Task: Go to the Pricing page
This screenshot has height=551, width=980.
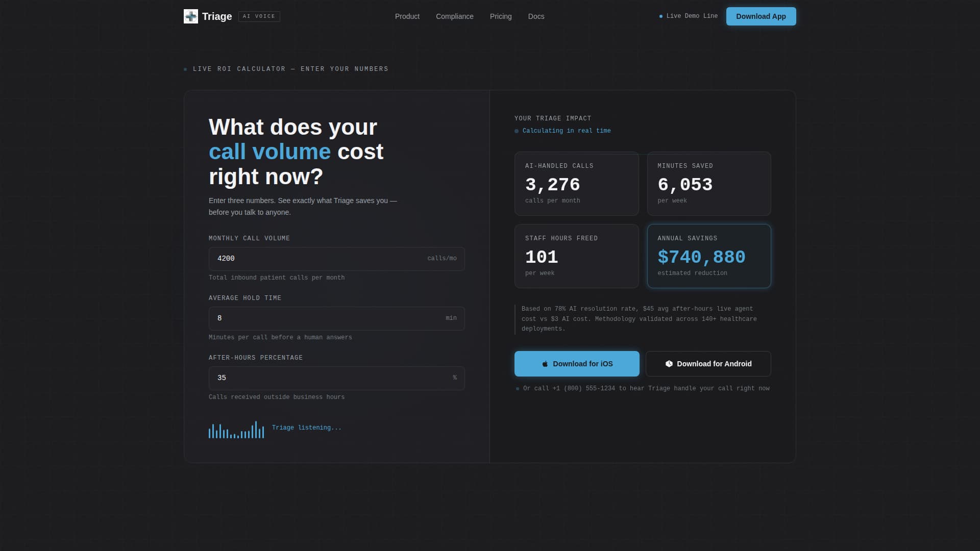Action: click(501, 16)
